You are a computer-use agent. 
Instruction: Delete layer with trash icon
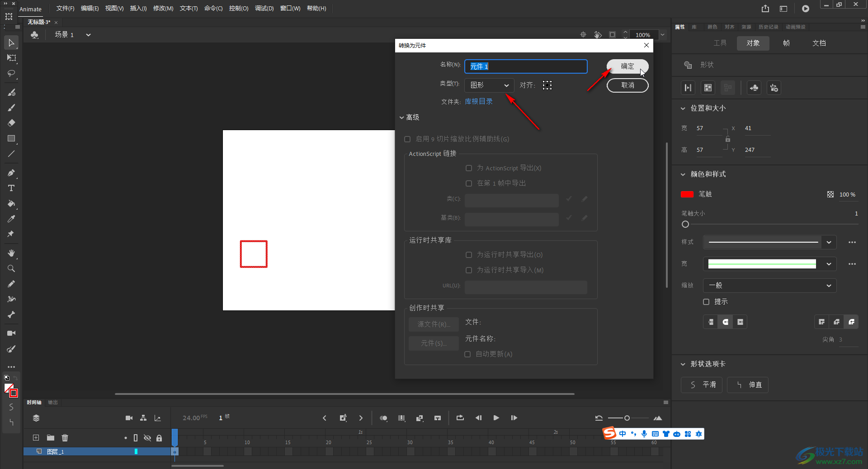click(x=65, y=438)
